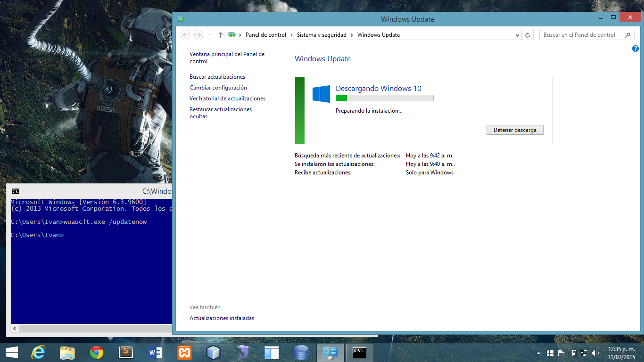Click 'Preparando la instalación...' status text
This screenshot has height=362, width=644.
point(369,111)
